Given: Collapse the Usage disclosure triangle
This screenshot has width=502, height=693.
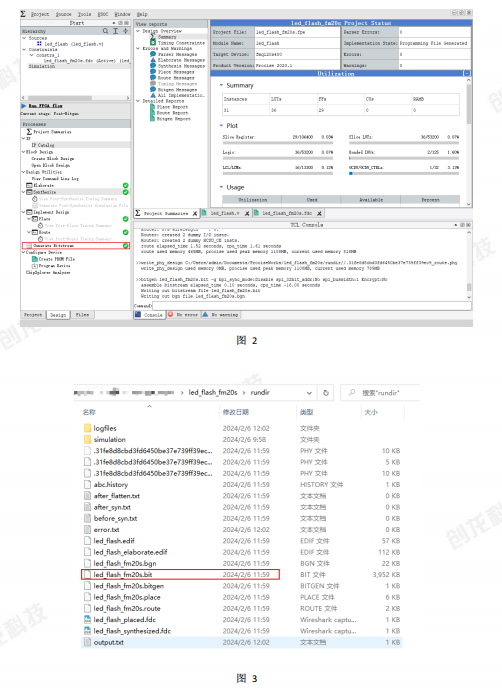Looking at the screenshot, I should coord(221,187).
